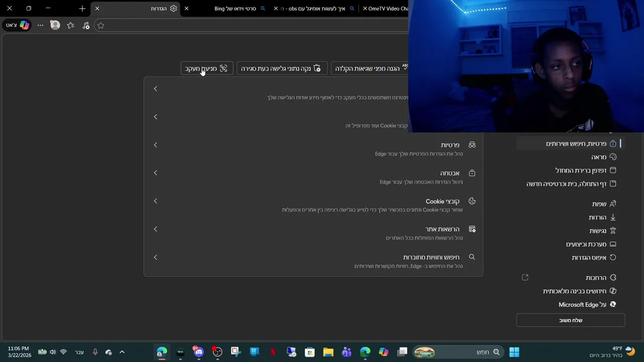This screenshot has width=644, height=362.
Task: Open Netflix from the taskbar
Action: pyautogui.click(x=273, y=352)
